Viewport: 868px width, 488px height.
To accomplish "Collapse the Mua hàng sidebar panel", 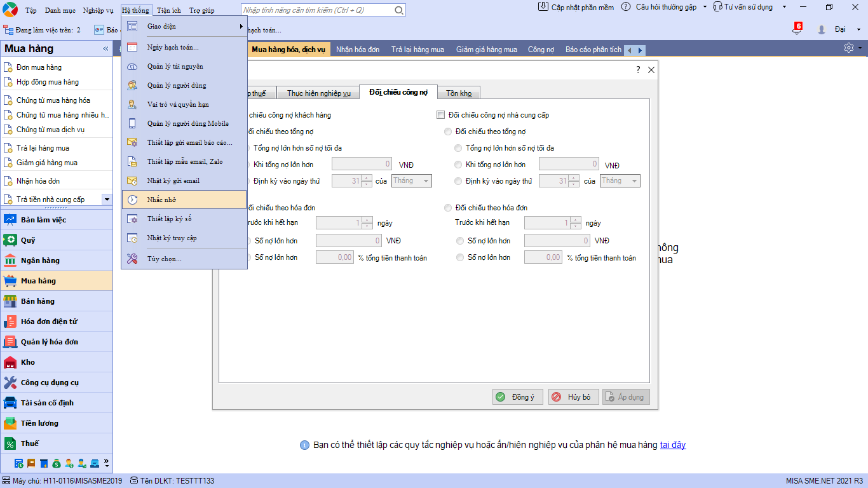I will tap(105, 48).
